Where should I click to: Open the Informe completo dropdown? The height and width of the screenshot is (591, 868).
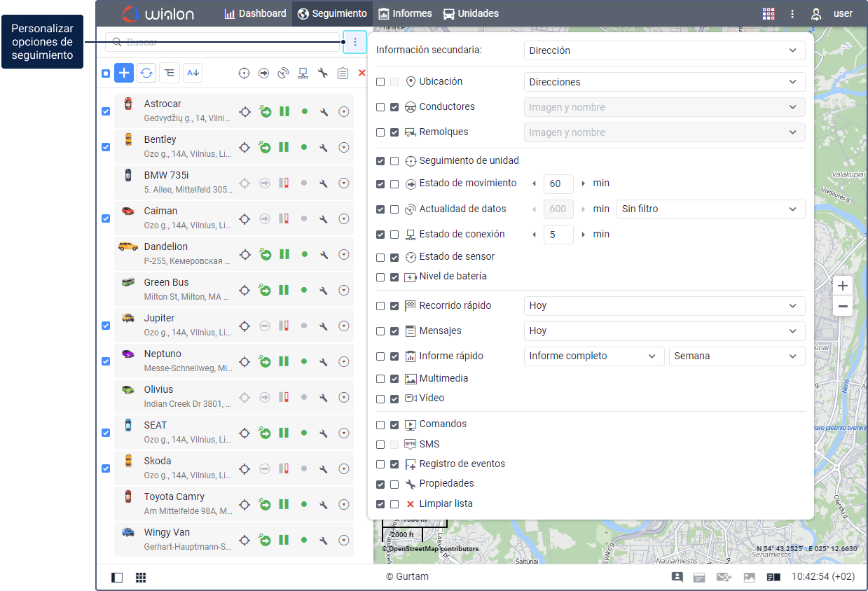(x=594, y=356)
